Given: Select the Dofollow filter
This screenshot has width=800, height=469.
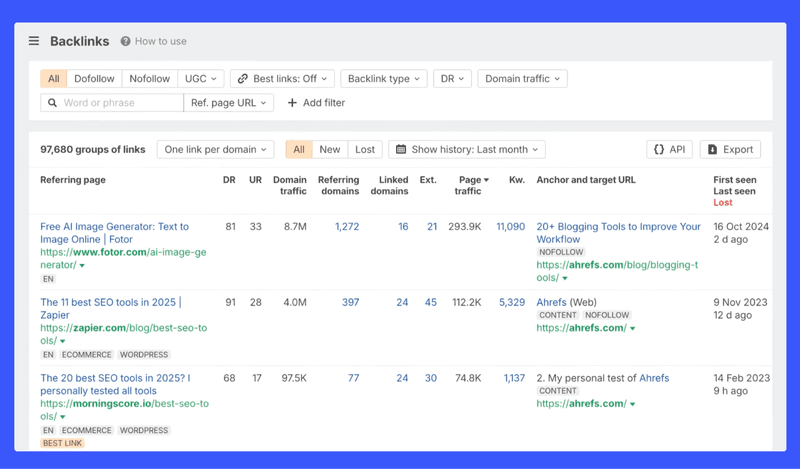Looking at the screenshot, I should 94,79.
